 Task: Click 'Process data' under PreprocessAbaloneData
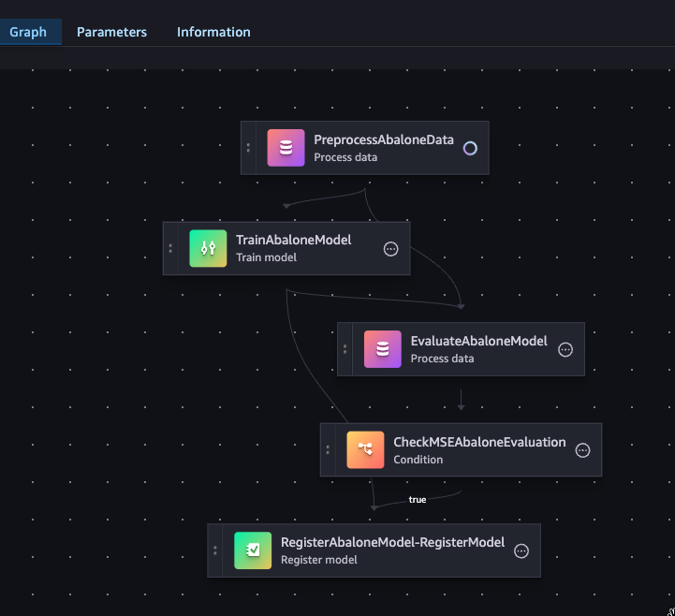(345, 157)
